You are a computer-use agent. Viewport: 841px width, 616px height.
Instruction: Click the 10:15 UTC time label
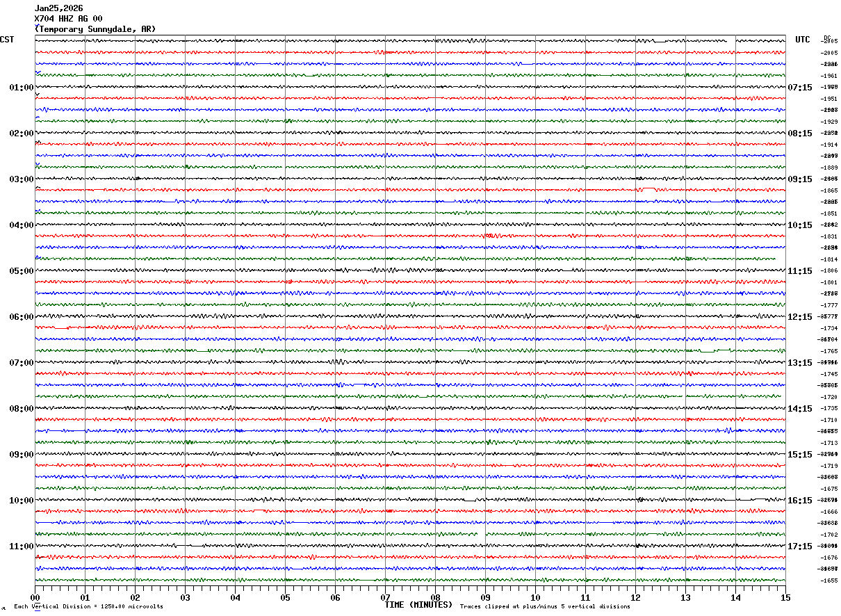pyautogui.click(x=799, y=225)
